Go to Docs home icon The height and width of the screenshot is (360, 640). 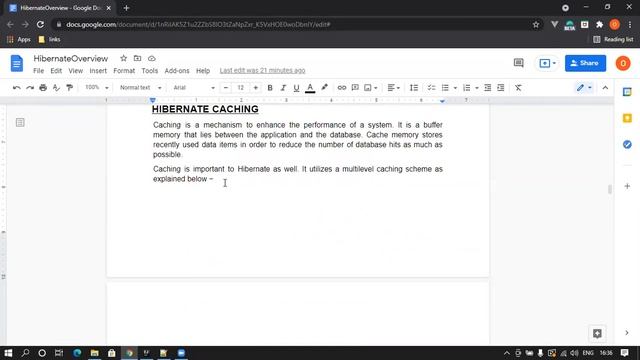17,63
